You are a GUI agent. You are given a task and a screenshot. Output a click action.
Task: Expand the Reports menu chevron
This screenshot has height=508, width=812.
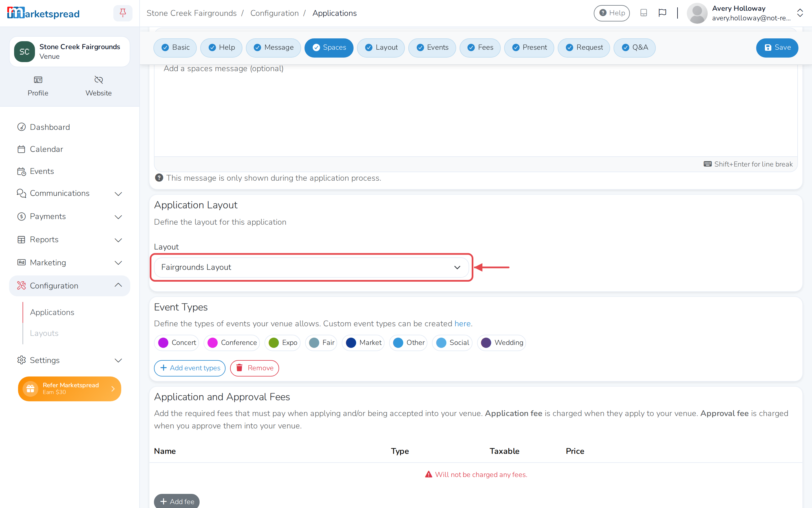point(118,240)
